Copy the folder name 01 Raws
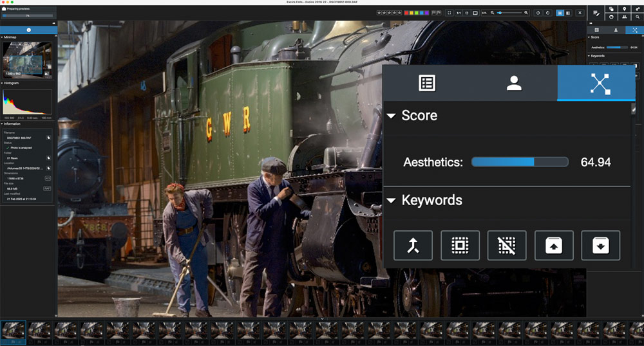This screenshot has height=346, width=644. tap(48, 158)
